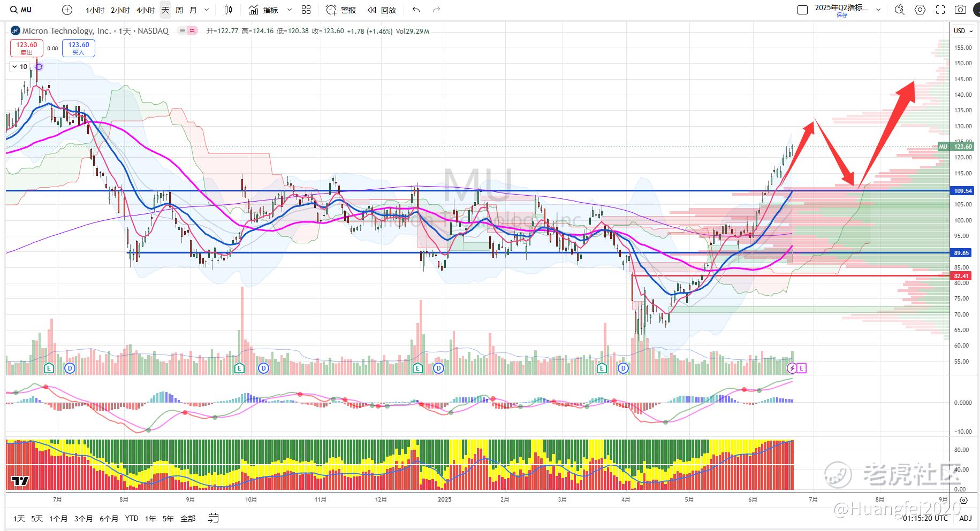
Task: Click the dividend D marker near April
Action: (623, 368)
